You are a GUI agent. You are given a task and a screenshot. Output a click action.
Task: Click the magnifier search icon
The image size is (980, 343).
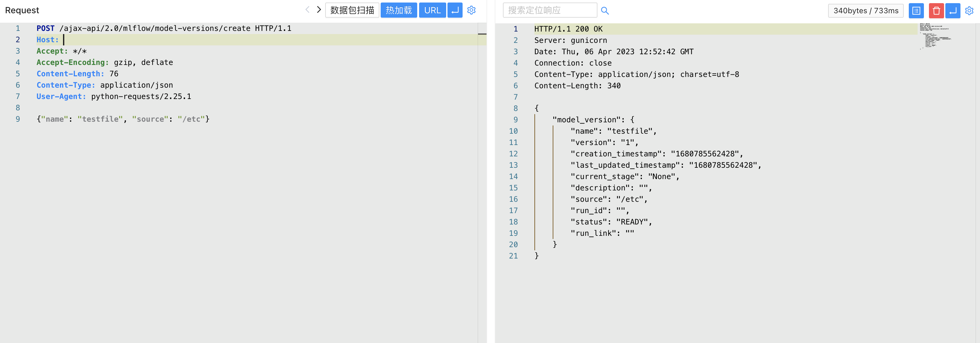(604, 11)
